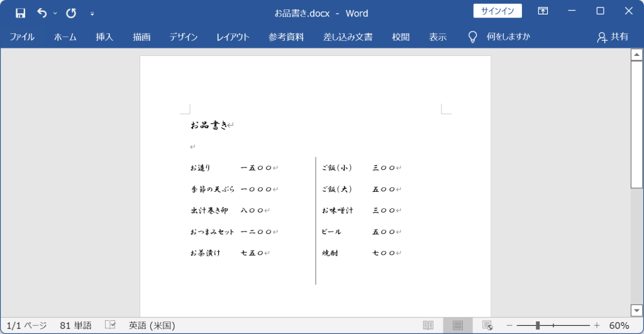The image size is (644, 334).
Task: Select the 描画 ribbon tab
Action: coord(142,37)
